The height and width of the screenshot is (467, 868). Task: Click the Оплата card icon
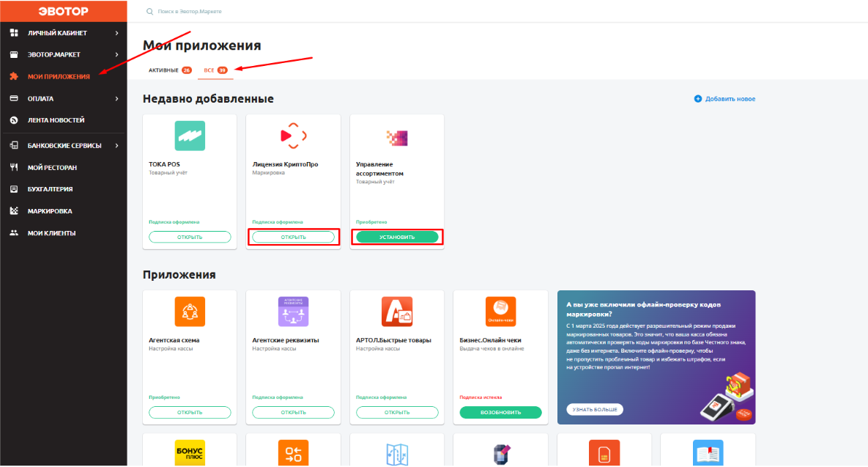point(15,99)
